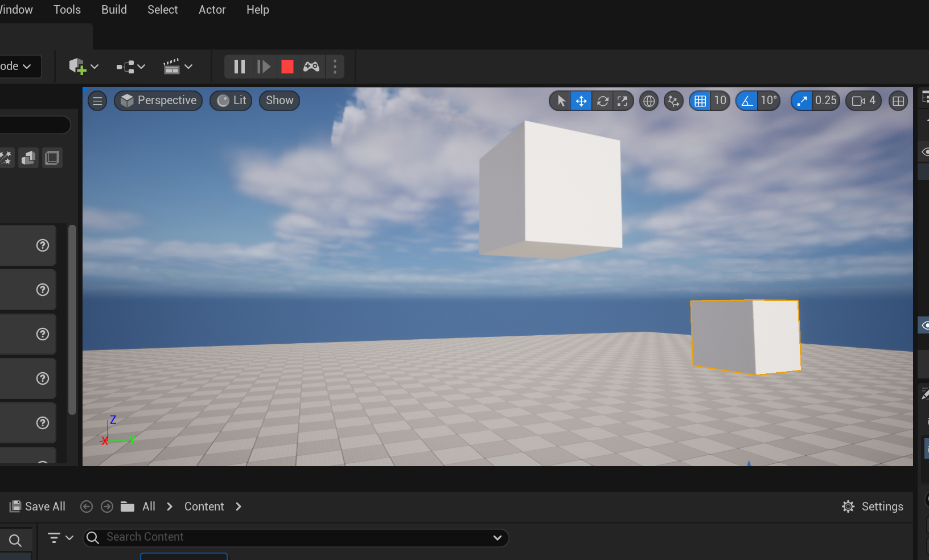Open the Window menu
The width and height of the screenshot is (929, 560).
coord(17,10)
